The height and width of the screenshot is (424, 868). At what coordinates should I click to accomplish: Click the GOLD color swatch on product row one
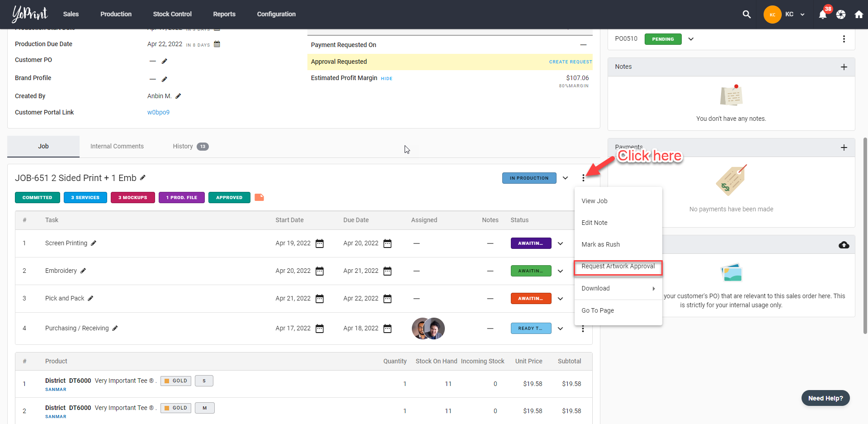coord(175,381)
